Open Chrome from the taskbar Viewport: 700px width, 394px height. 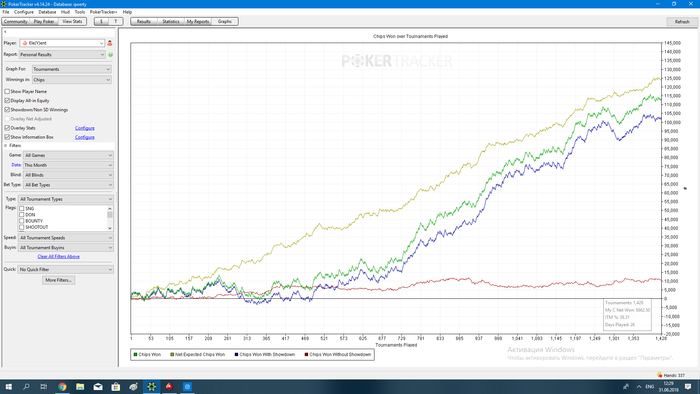pos(62,387)
